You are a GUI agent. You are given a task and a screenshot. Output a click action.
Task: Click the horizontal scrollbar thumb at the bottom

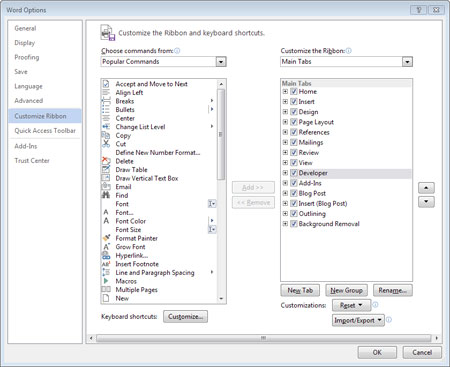(263, 338)
